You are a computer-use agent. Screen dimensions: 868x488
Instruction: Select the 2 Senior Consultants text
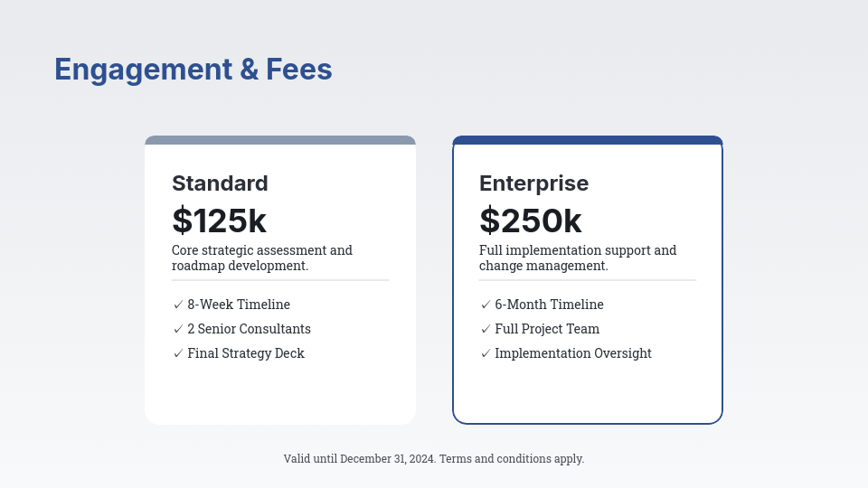[x=249, y=330]
